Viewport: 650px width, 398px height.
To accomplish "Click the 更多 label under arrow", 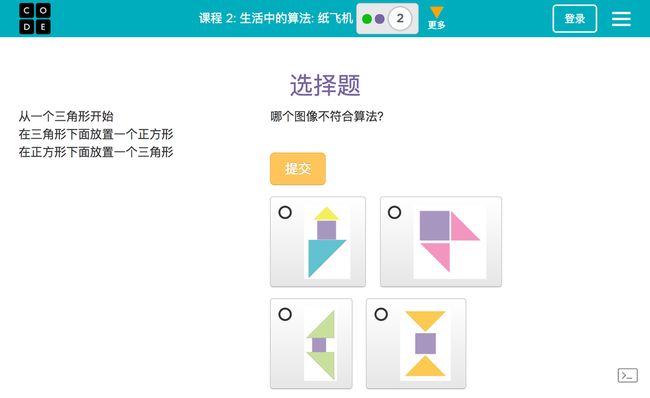I will point(436,25).
